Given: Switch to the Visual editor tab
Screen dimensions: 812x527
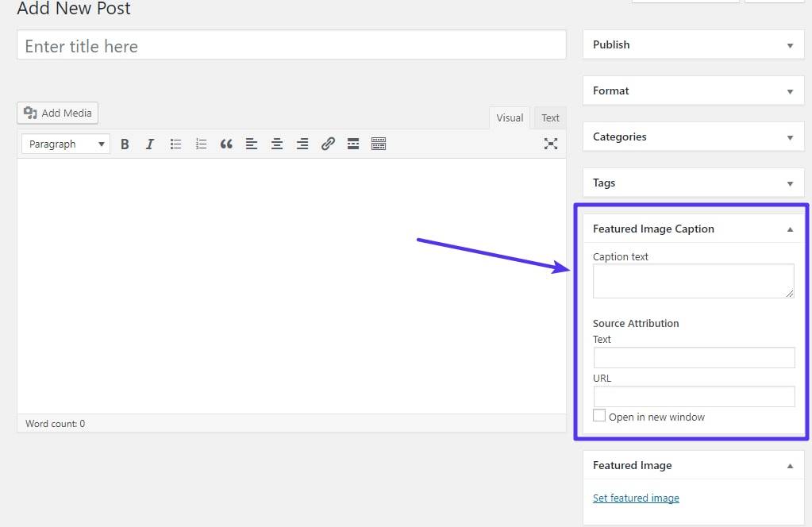Looking at the screenshot, I should pos(509,117).
